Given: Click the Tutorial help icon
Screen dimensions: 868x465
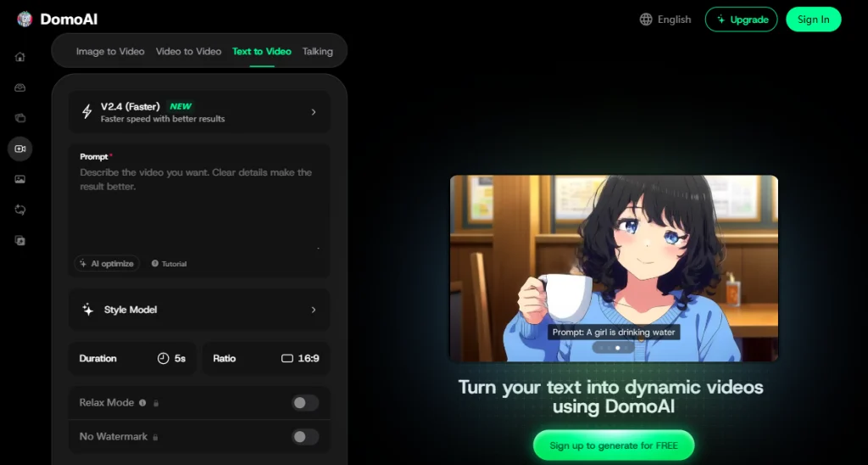Looking at the screenshot, I should 155,264.
